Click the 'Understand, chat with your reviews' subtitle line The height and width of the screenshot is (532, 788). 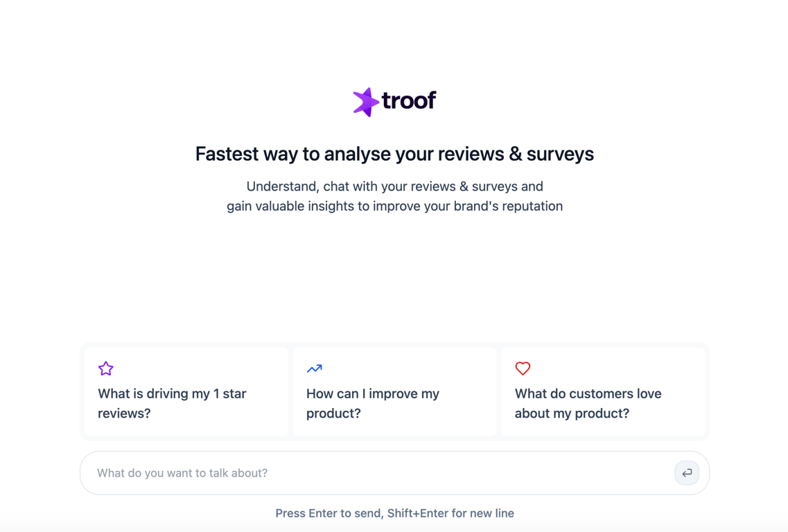coord(394,186)
